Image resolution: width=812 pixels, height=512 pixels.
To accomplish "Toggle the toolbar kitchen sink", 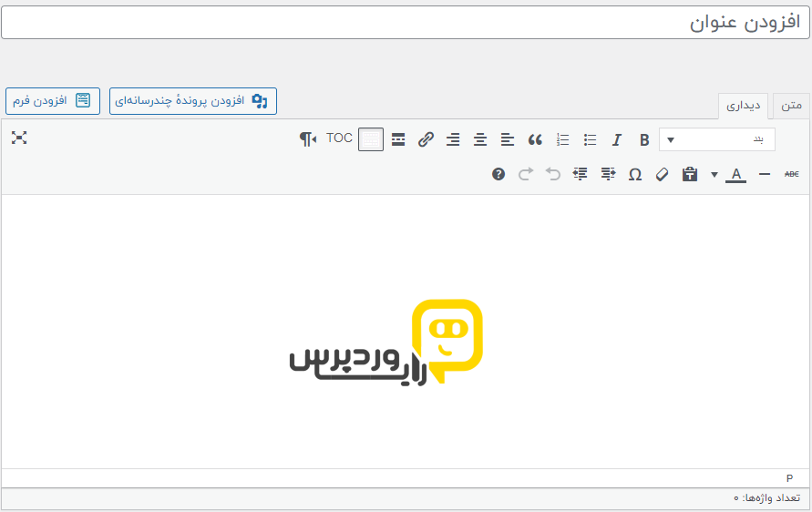I will coord(371,139).
